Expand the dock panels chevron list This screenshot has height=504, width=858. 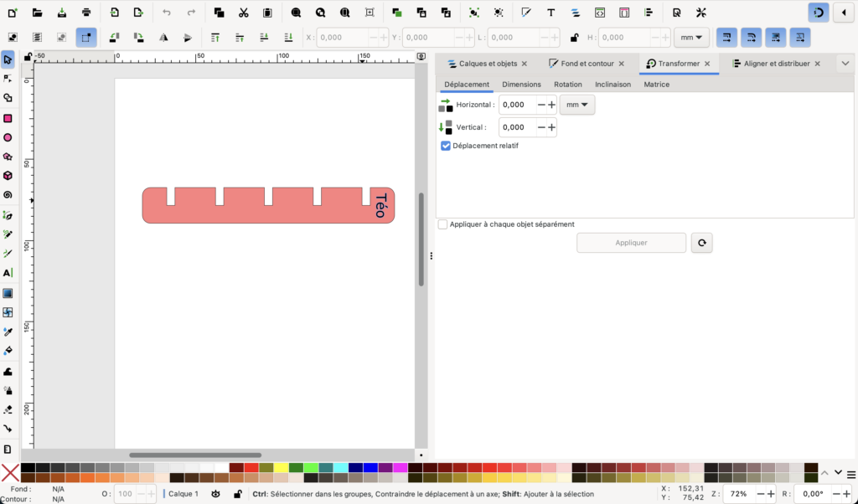tap(845, 64)
